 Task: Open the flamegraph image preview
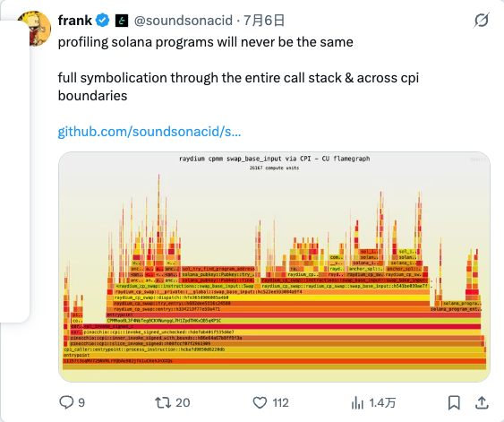(x=274, y=267)
